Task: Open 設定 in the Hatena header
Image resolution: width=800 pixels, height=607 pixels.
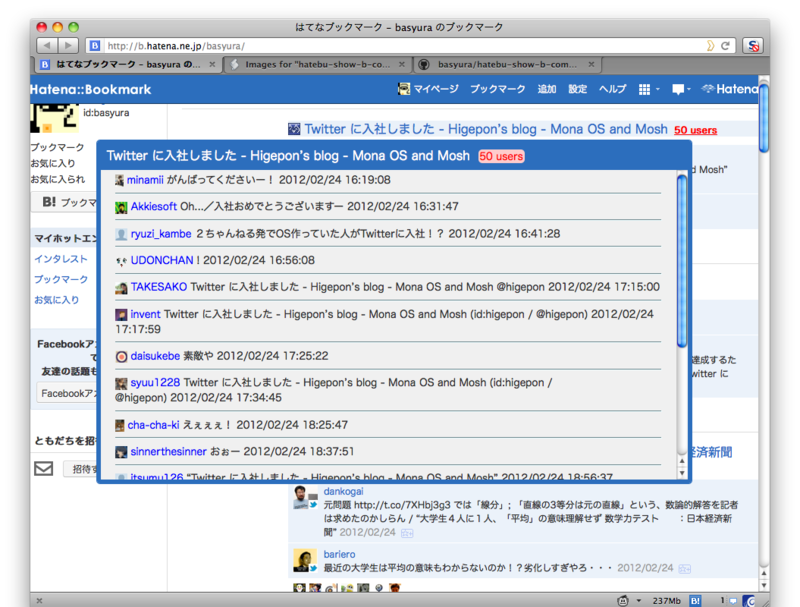Action: point(578,89)
